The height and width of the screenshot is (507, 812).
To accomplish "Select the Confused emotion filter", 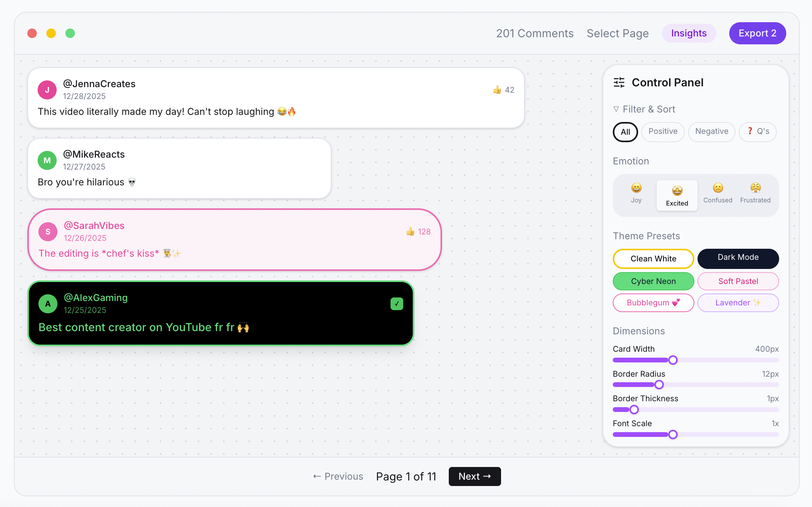I will pos(717,194).
